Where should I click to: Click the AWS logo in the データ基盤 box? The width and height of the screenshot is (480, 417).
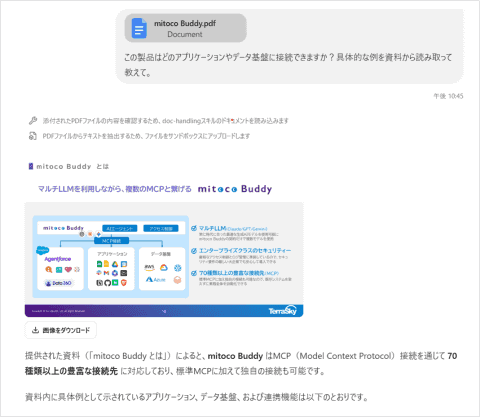coord(149,267)
